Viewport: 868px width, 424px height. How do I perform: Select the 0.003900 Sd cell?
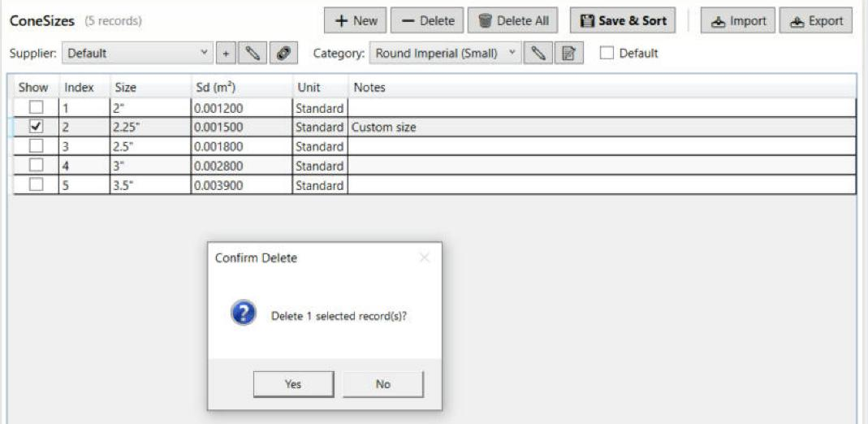click(x=242, y=185)
